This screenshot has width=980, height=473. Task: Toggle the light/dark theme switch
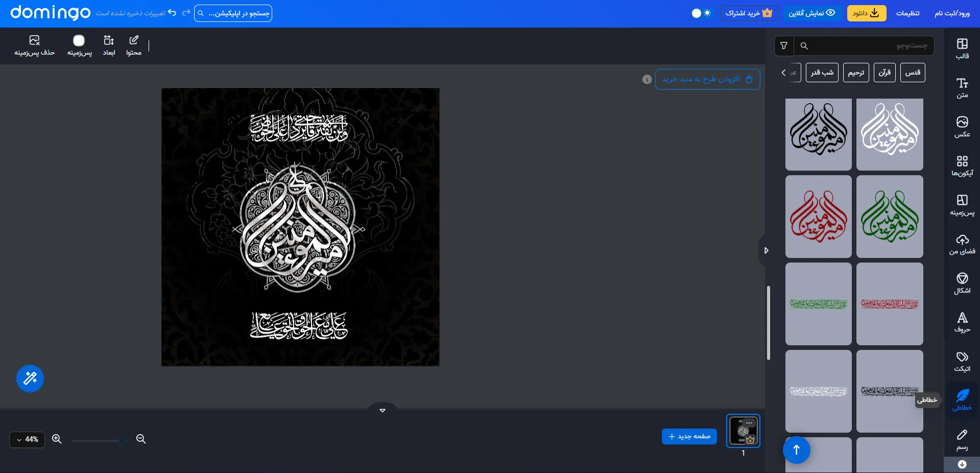click(x=701, y=13)
